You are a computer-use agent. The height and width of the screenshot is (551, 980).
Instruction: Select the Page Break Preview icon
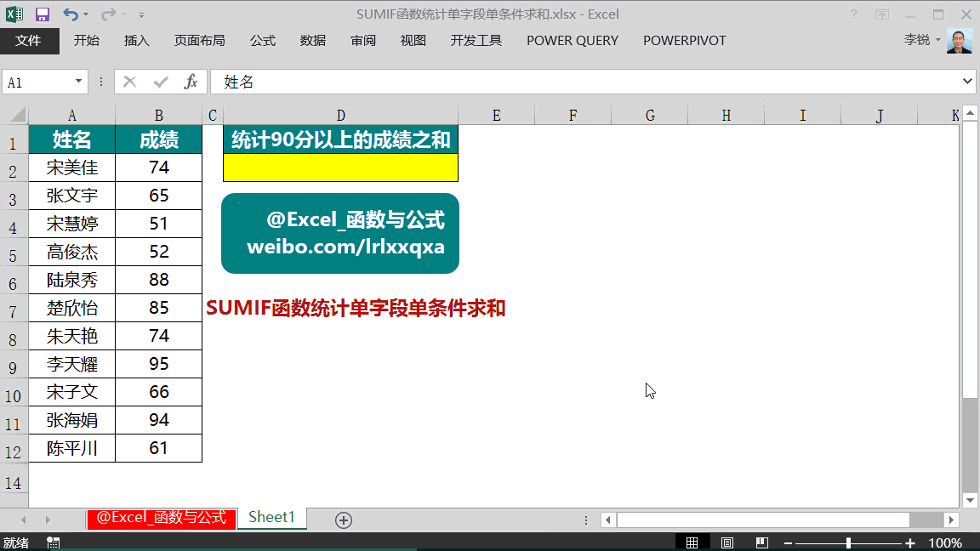pyautogui.click(x=761, y=541)
